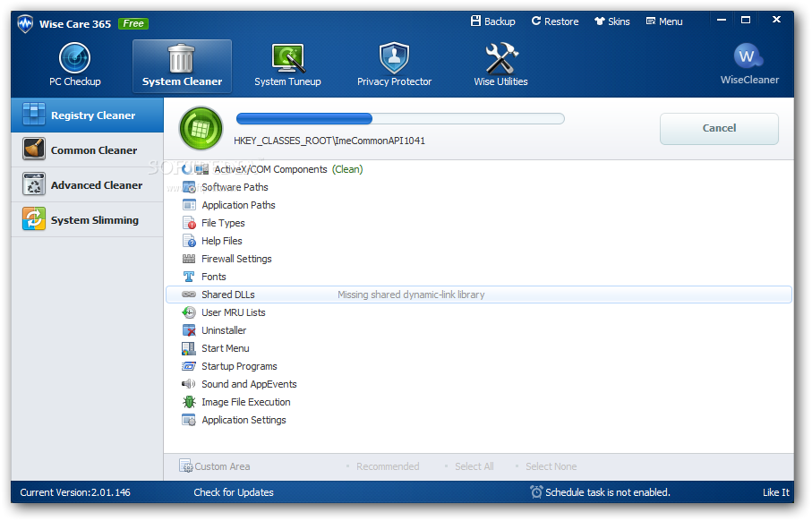Click the Check for Updates link

tap(234, 492)
